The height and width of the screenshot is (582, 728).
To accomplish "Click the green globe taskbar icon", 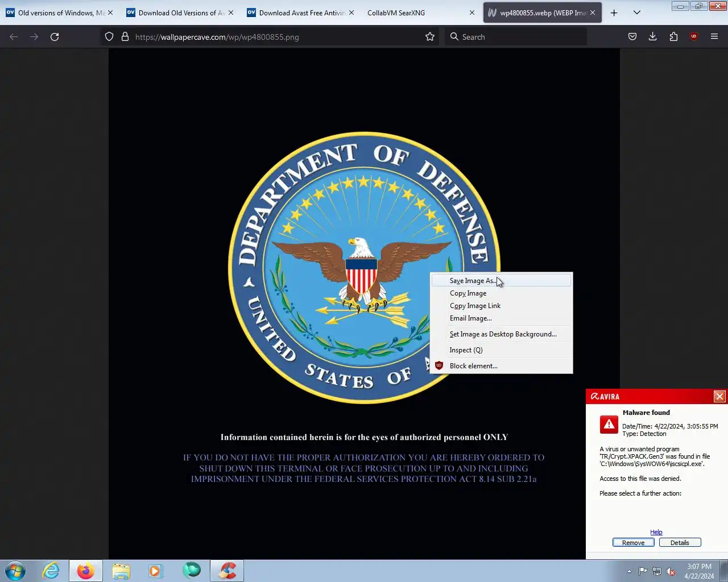I will coord(192,570).
